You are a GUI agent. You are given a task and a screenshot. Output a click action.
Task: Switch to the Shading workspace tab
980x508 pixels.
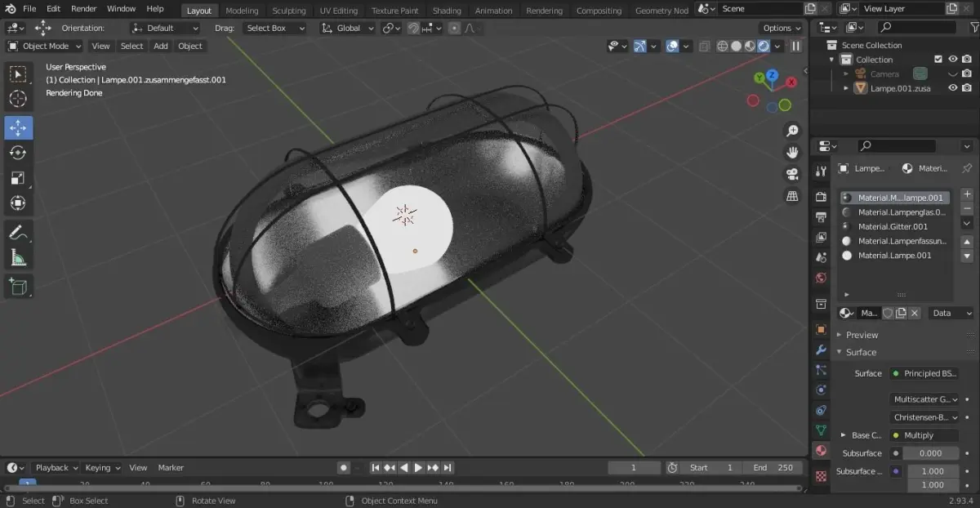[x=447, y=11]
